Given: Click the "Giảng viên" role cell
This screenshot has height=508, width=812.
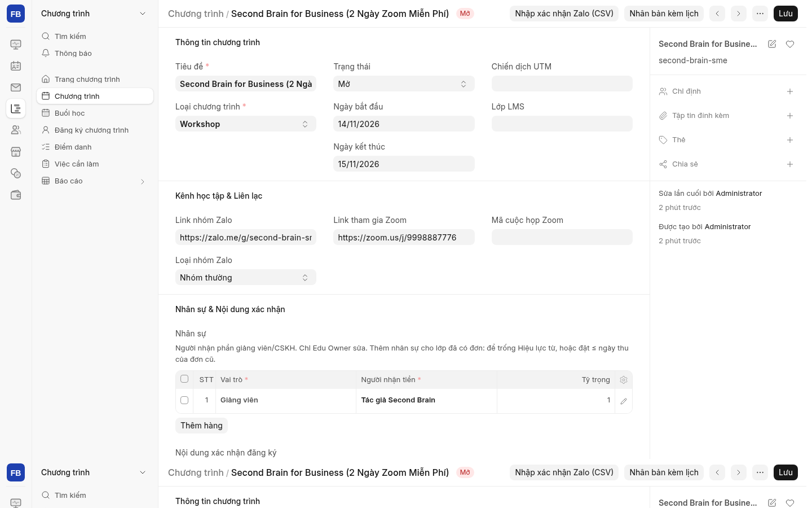Looking at the screenshot, I should [286, 400].
